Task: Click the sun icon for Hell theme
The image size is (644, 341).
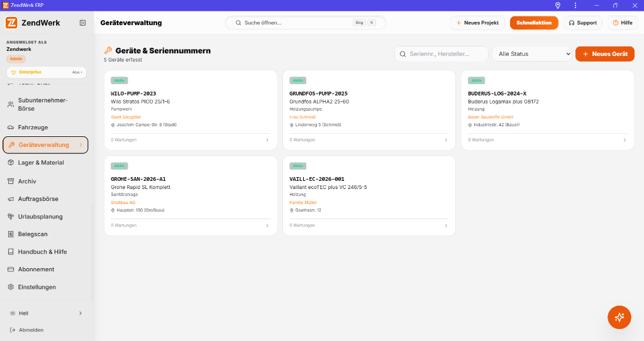Action: pos(13,313)
